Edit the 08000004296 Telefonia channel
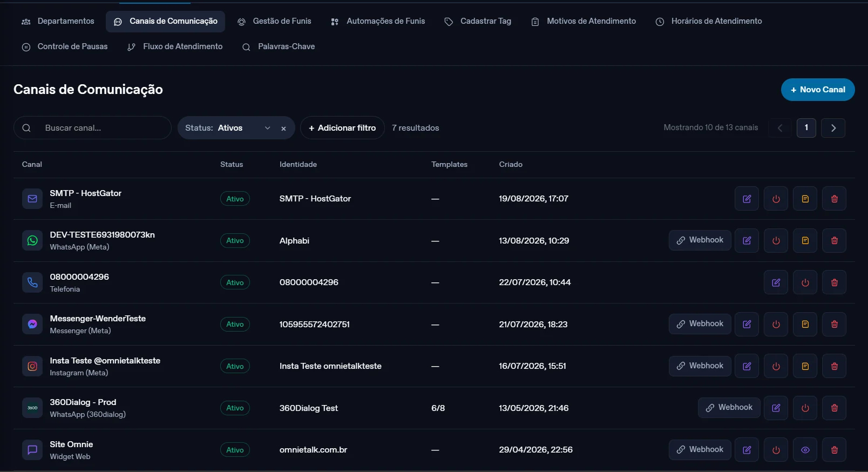 (x=776, y=282)
